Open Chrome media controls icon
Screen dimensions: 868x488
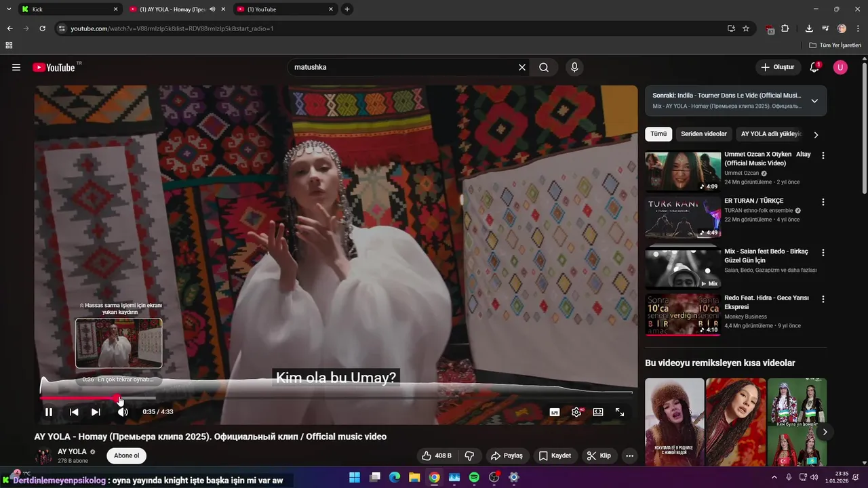[825, 28]
